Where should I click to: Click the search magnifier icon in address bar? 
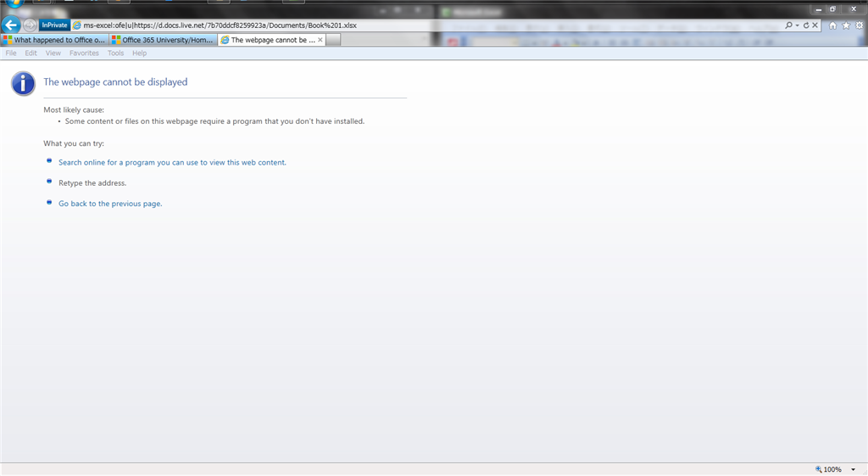[x=788, y=25]
